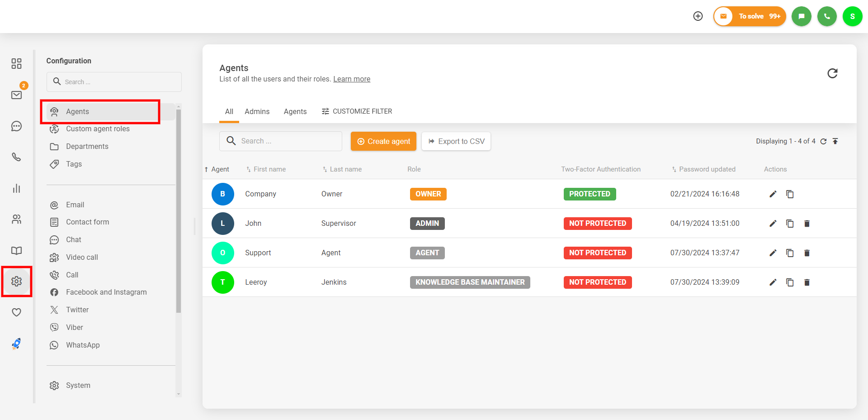Open the calls section in the sidebar

[x=16, y=157]
